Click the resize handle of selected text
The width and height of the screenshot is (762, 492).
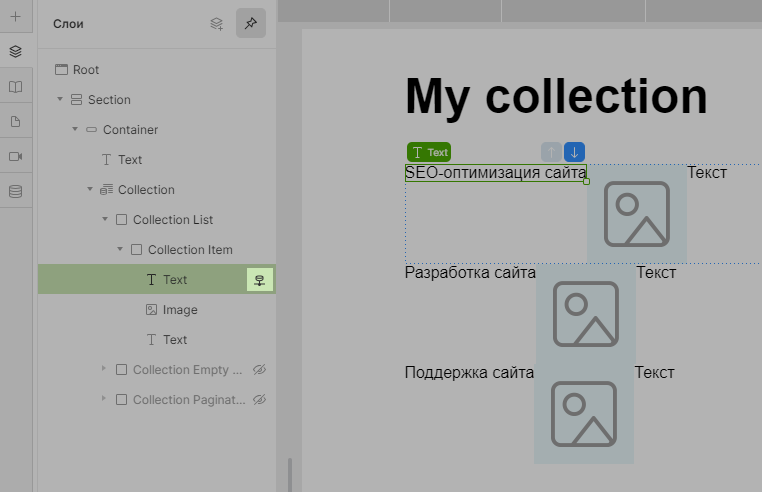[x=587, y=181]
